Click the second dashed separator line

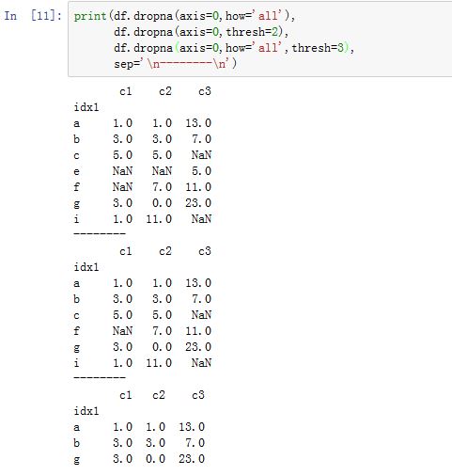100,377
